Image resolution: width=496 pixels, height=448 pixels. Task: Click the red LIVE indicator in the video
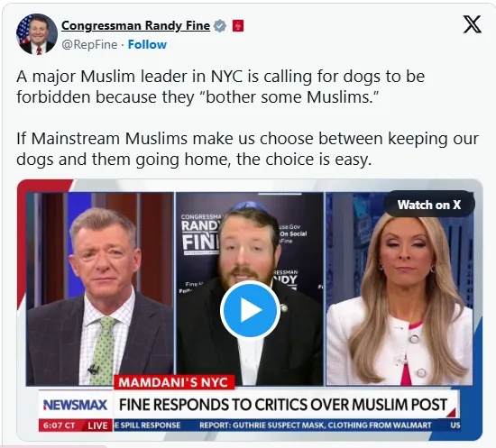97,425
